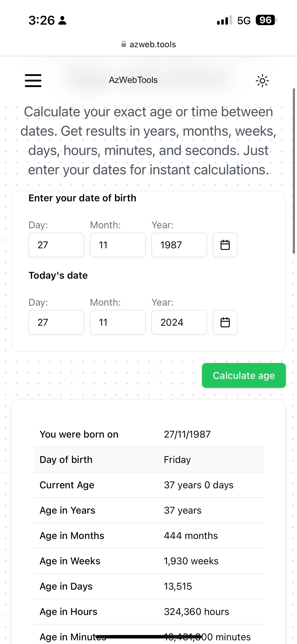Select the birth Year field showing 1987
297x644 pixels.
pos(179,245)
